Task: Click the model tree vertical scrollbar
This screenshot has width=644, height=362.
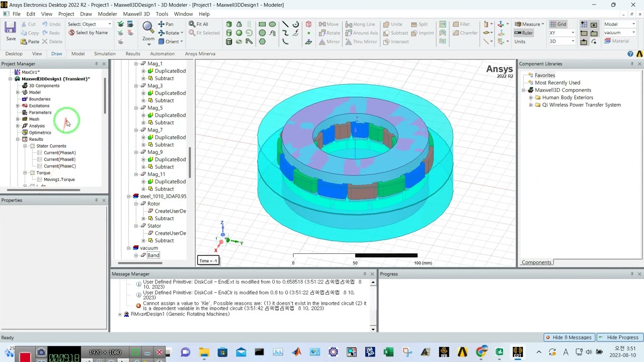Action: [x=190, y=162]
